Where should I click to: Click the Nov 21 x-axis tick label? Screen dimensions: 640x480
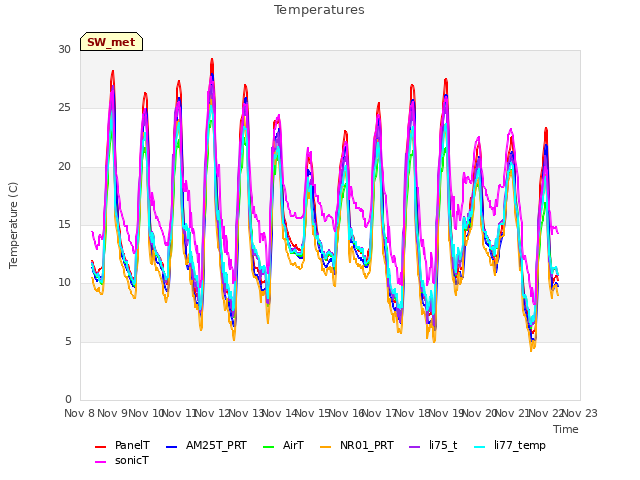point(513,413)
